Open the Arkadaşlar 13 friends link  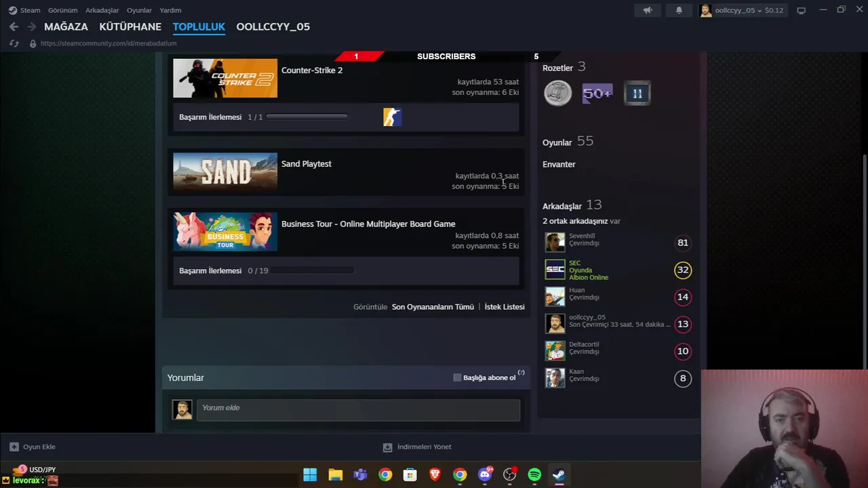pyautogui.click(x=572, y=205)
